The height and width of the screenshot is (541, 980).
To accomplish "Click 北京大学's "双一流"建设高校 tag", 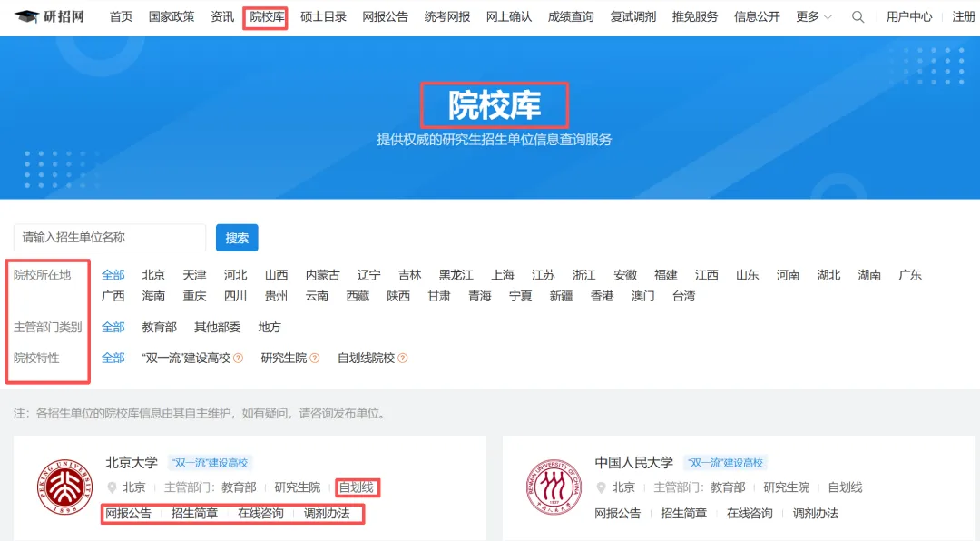I will pos(210,463).
